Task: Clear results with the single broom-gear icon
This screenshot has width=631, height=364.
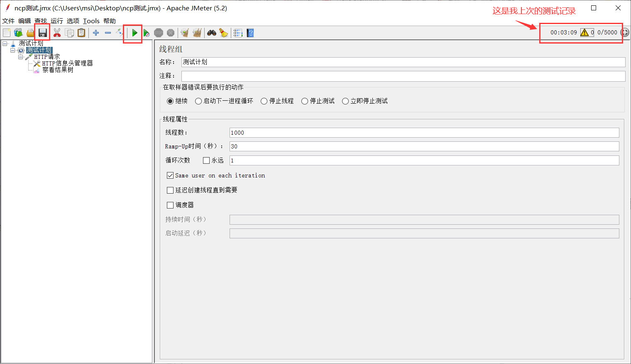Action: [185, 33]
